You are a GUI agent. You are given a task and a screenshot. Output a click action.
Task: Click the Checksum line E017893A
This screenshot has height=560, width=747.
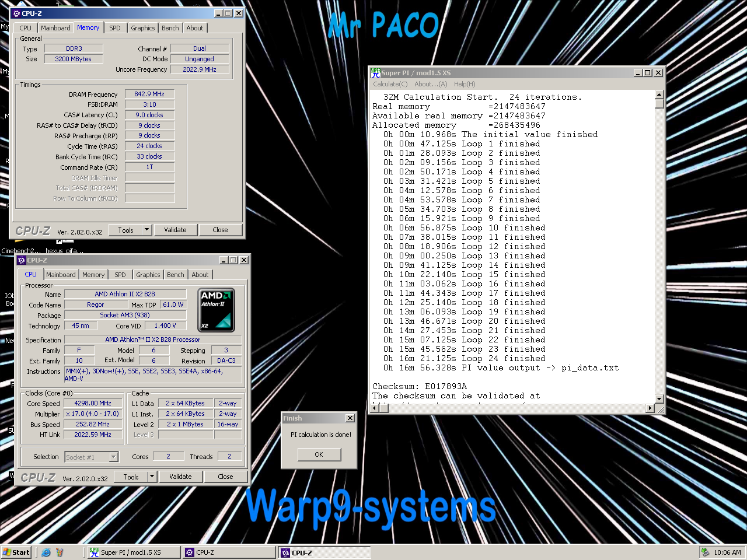(x=420, y=386)
